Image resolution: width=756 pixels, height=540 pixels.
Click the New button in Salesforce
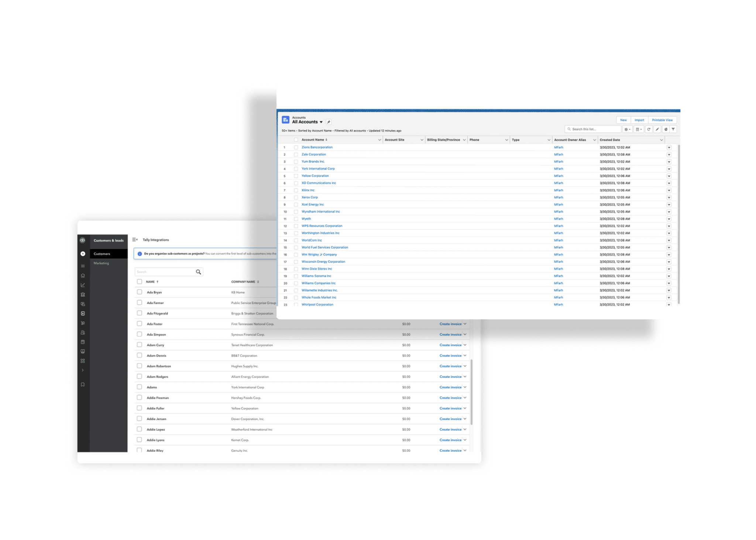tap(623, 120)
